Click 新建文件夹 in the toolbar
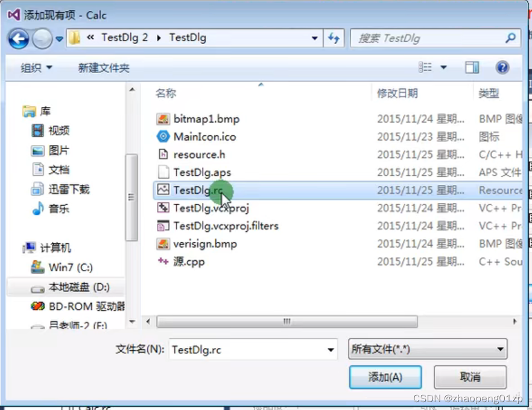532x410 pixels. point(104,68)
